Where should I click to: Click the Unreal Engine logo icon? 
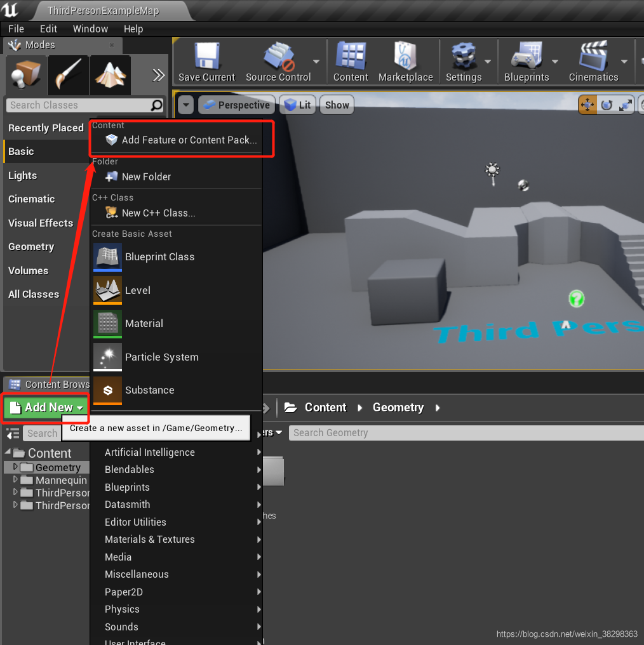(x=10, y=10)
